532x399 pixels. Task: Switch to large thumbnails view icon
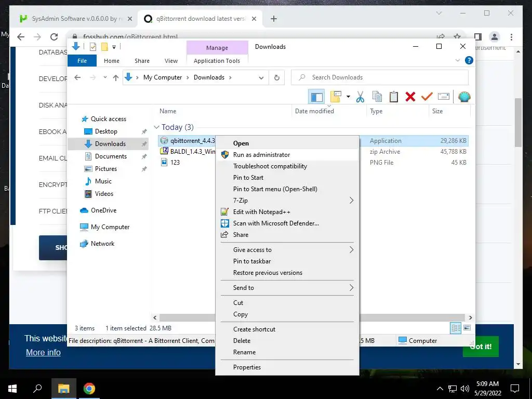(467, 328)
